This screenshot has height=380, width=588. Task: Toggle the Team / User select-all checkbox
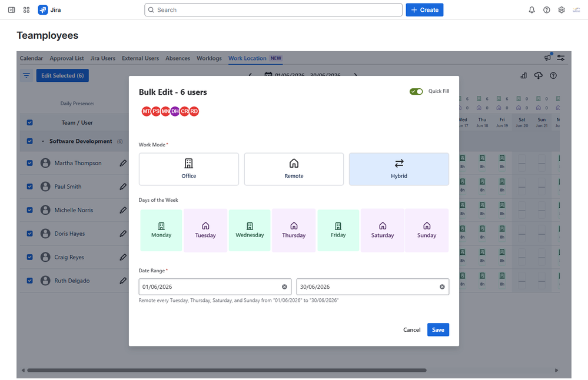coord(29,122)
